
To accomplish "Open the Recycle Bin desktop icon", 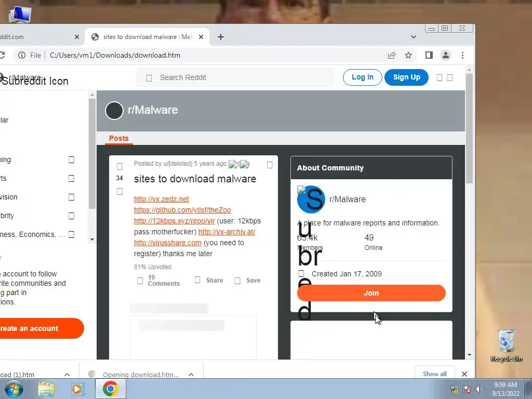I will 506,345.
